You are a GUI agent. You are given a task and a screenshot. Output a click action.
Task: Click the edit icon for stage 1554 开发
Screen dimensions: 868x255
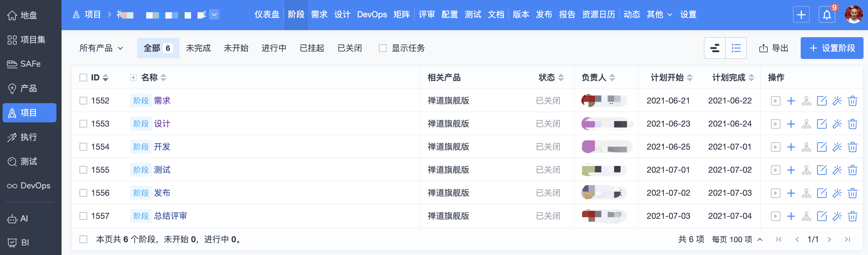click(x=822, y=147)
